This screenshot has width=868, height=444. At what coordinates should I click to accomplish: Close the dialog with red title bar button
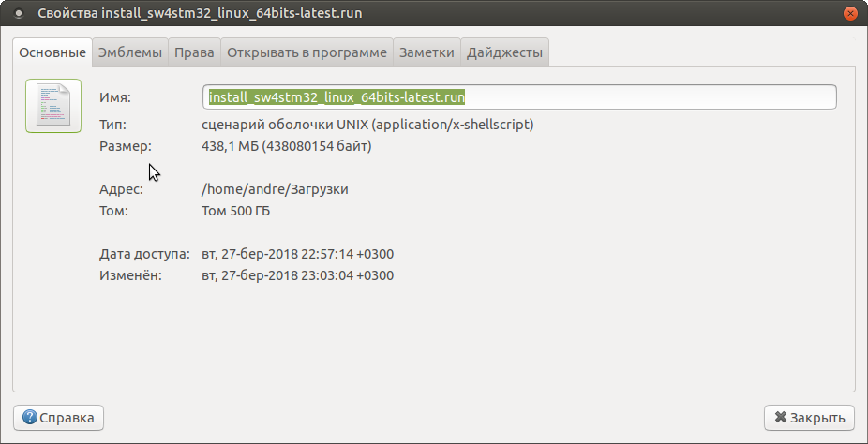click(x=849, y=14)
